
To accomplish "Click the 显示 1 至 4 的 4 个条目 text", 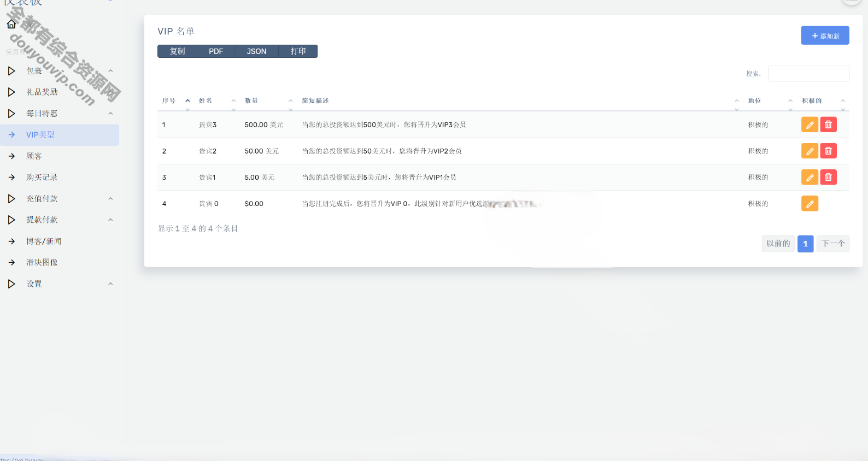I will click(x=198, y=228).
